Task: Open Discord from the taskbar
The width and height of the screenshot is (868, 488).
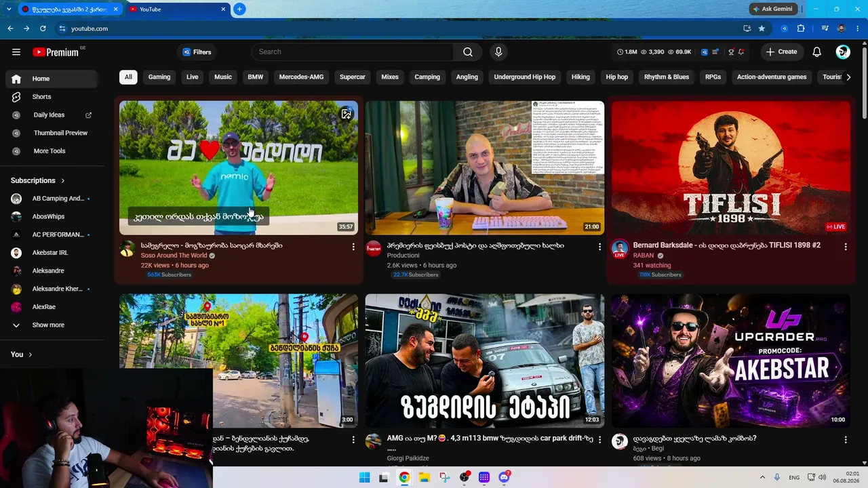Action: pyautogui.click(x=504, y=478)
